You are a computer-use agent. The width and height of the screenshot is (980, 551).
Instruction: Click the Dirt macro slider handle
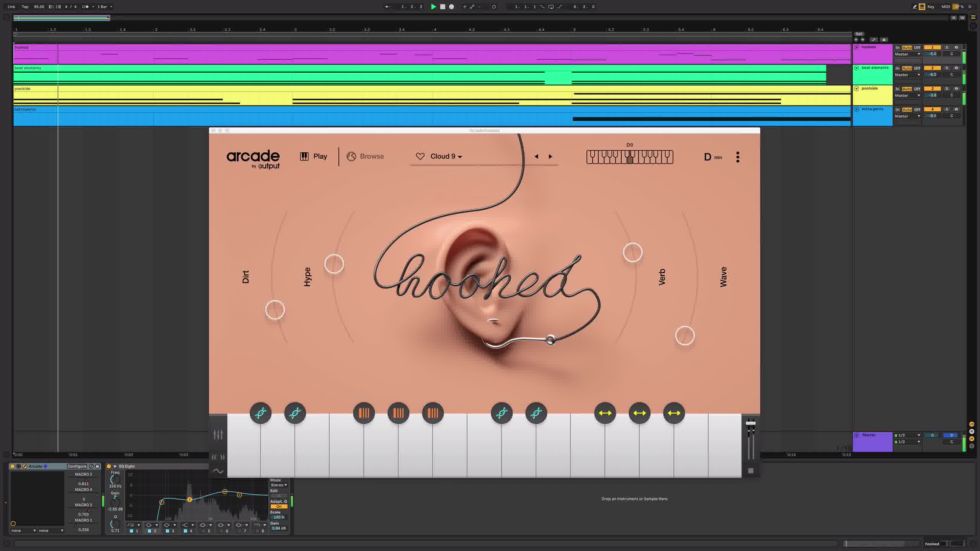tap(275, 310)
